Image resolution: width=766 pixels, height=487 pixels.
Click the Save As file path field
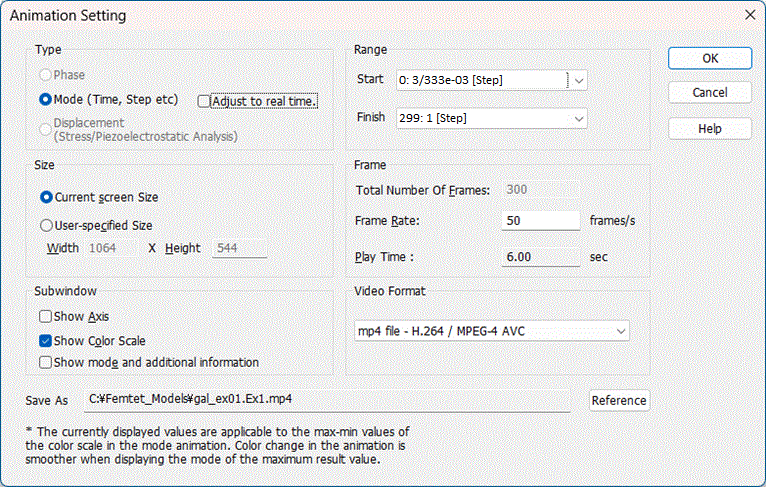coord(327,400)
